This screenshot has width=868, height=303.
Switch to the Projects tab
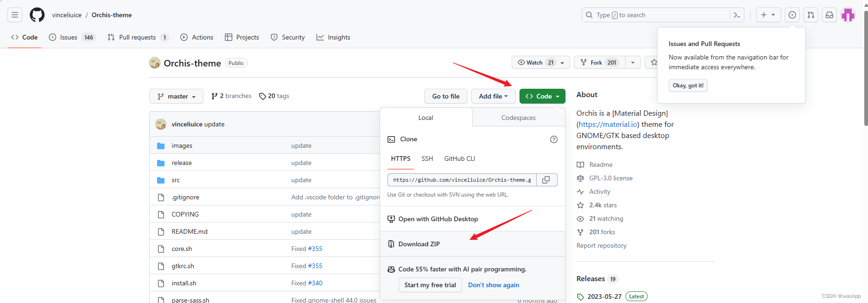point(242,37)
